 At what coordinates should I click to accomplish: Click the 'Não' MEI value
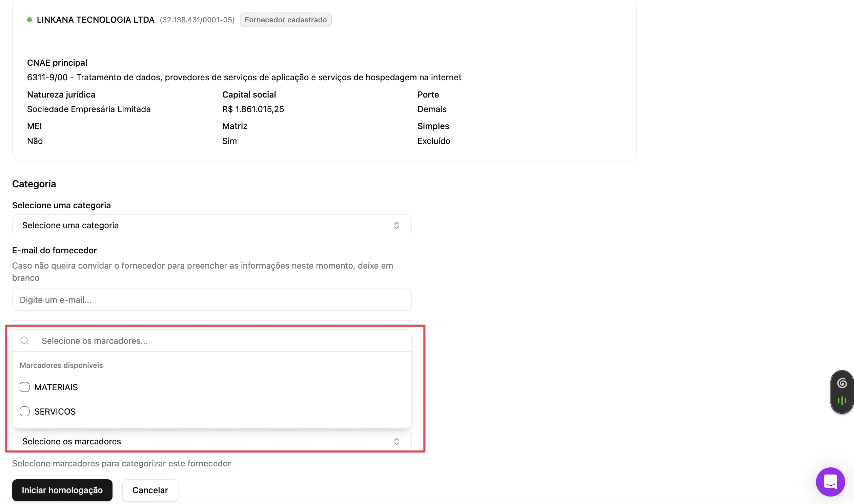point(35,141)
